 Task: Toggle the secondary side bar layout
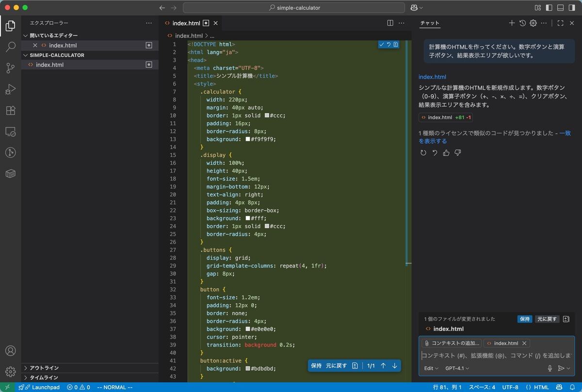point(572,8)
